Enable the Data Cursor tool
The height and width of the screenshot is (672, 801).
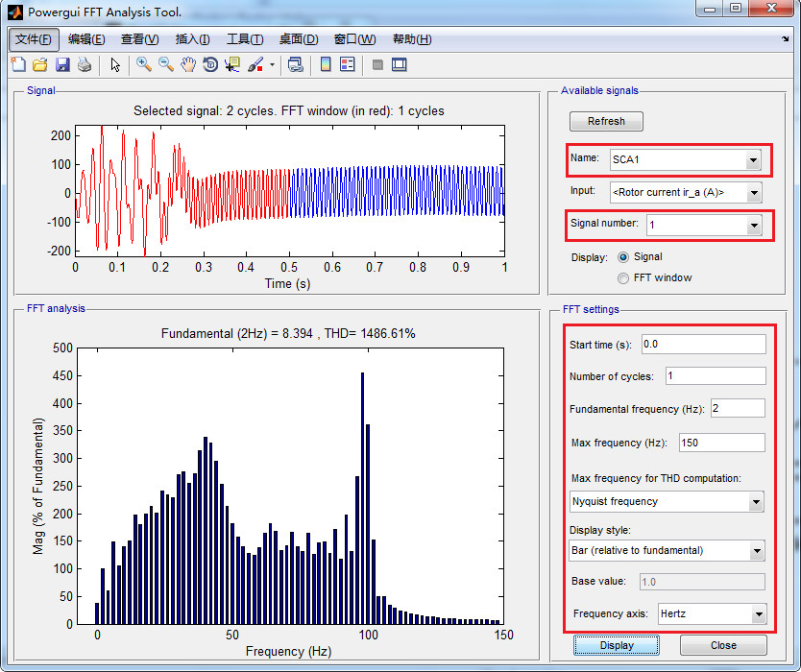232,65
